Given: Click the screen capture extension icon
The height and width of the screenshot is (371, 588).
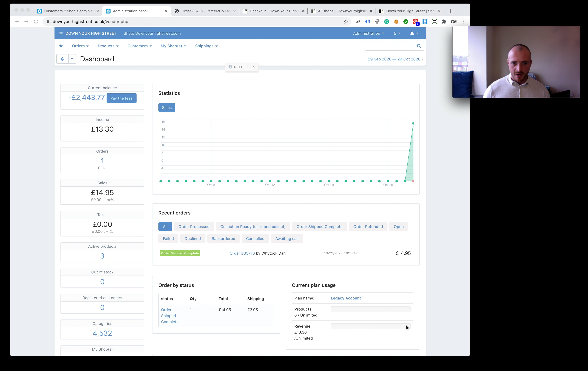Looking at the screenshot, I should click(434, 22).
